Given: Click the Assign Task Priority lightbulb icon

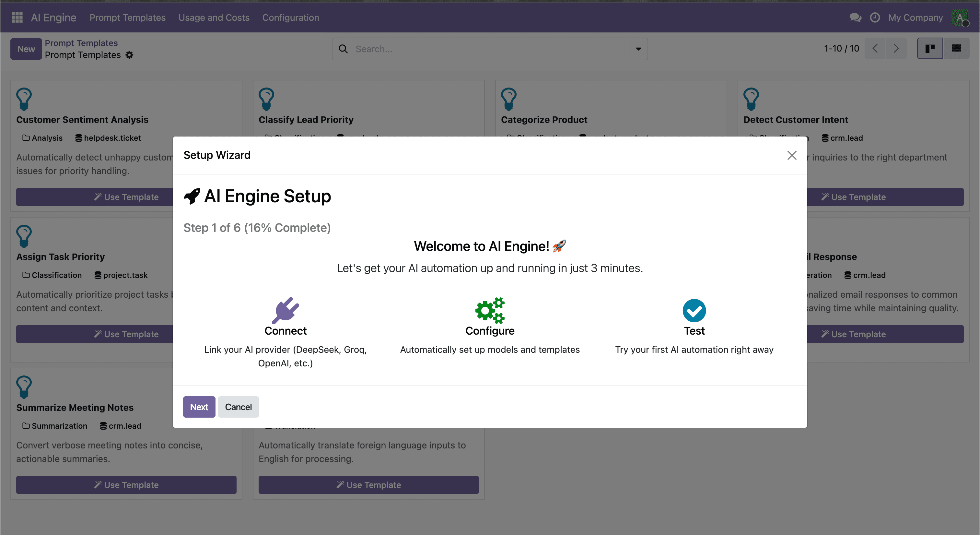Looking at the screenshot, I should pyautogui.click(x=24, y=236).
